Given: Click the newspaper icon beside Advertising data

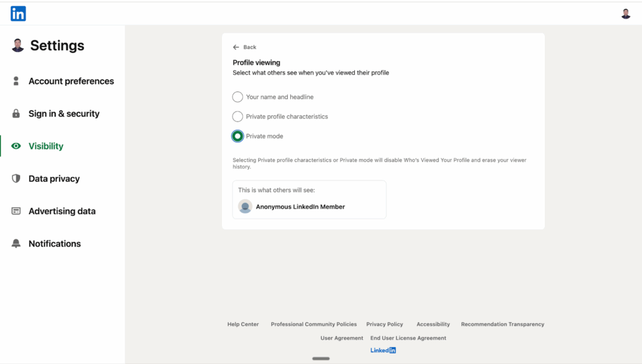Looking at the screenshot, I should (x=16, y=211).
